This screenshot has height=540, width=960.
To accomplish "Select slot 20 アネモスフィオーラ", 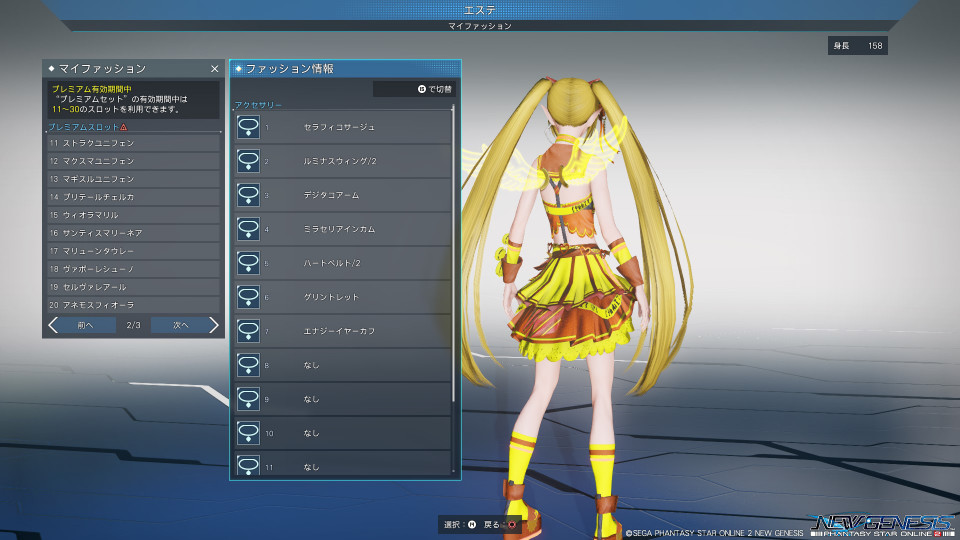I will (133, 305).
